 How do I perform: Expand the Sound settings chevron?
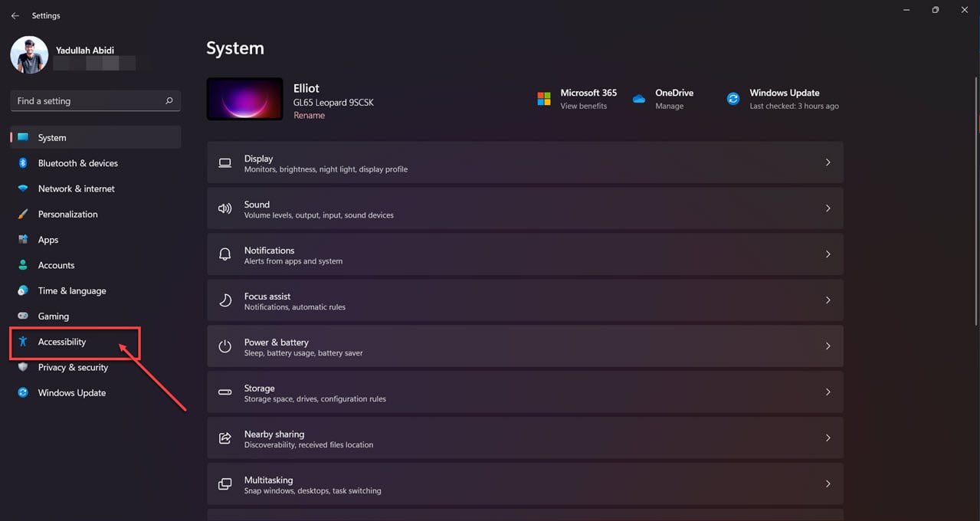[x=828, y=208]
